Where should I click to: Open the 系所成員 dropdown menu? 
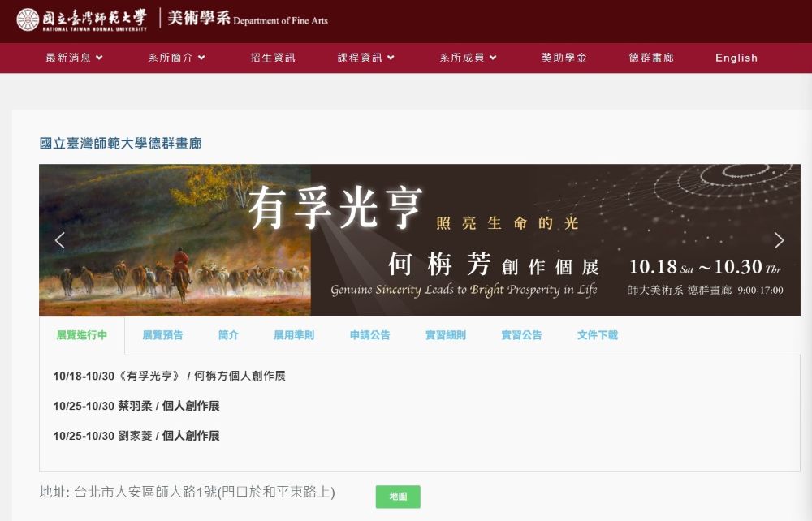(468, 58)
